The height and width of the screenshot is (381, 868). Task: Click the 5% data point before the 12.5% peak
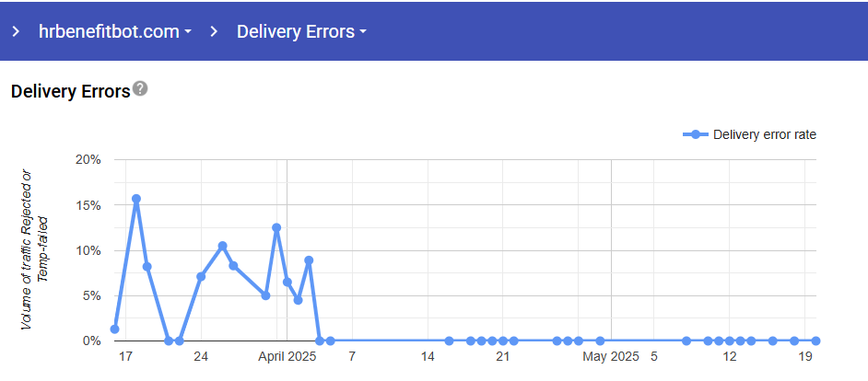pyautogui.click(x=265, y=295)
